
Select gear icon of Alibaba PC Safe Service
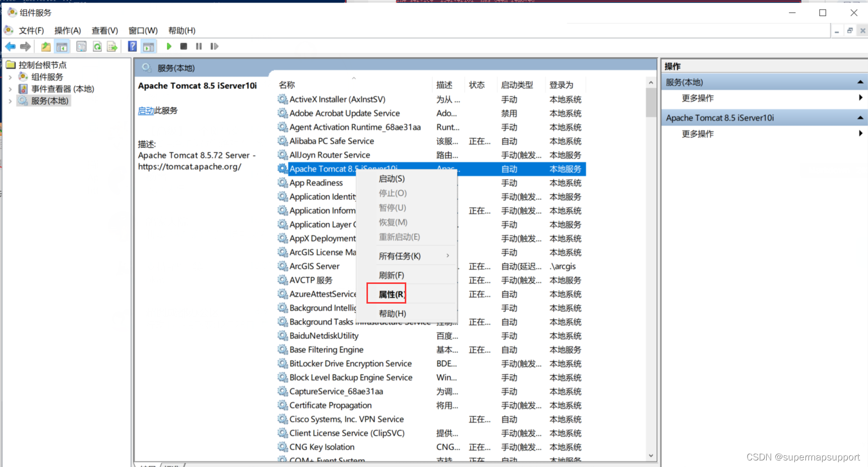(283, 141)
